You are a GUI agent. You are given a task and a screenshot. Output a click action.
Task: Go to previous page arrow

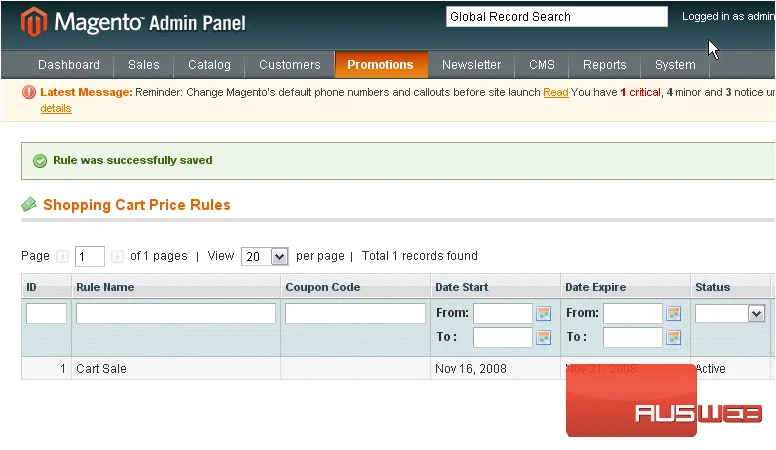[x=62, y=256]
